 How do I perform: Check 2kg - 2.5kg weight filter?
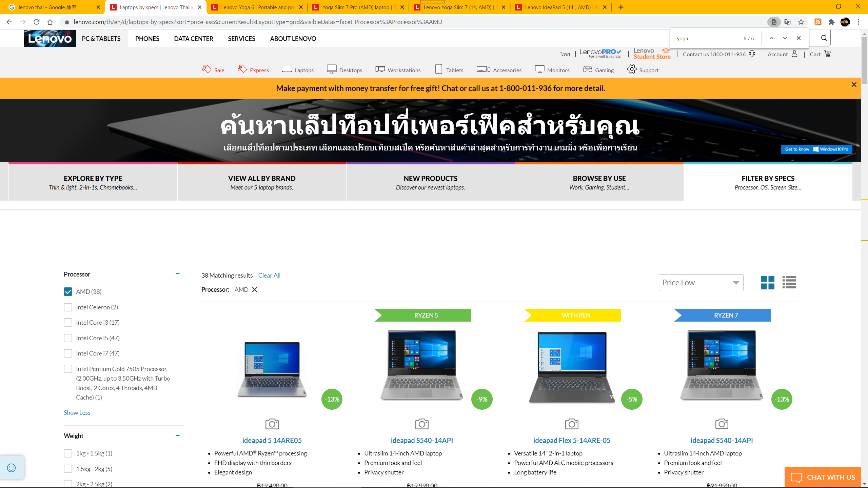click(68, 484)
